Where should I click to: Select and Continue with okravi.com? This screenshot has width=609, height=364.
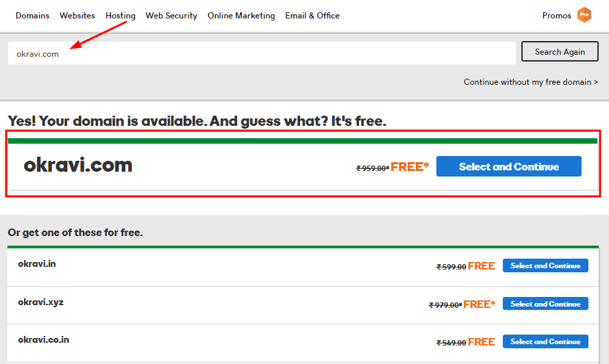[509, 166]
